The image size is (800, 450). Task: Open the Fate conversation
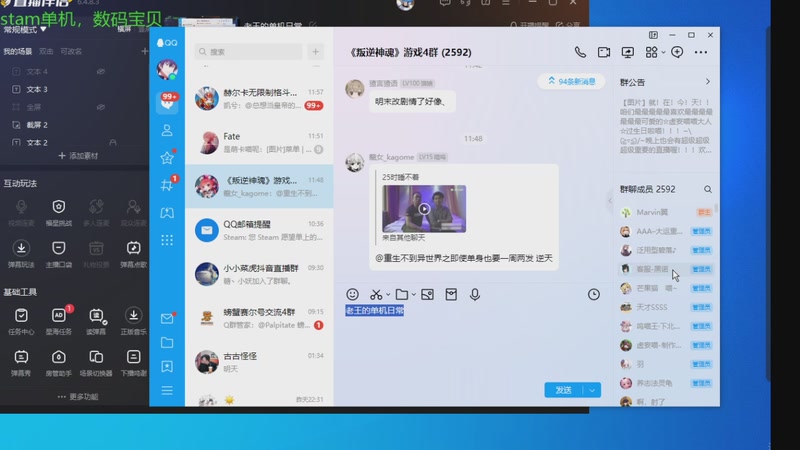tap(259, 142)
